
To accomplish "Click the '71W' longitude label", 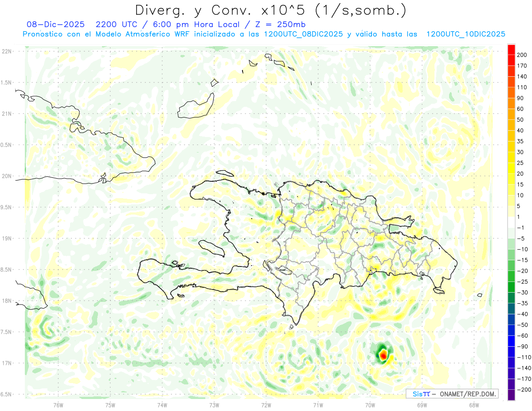I will coord(318,405).
